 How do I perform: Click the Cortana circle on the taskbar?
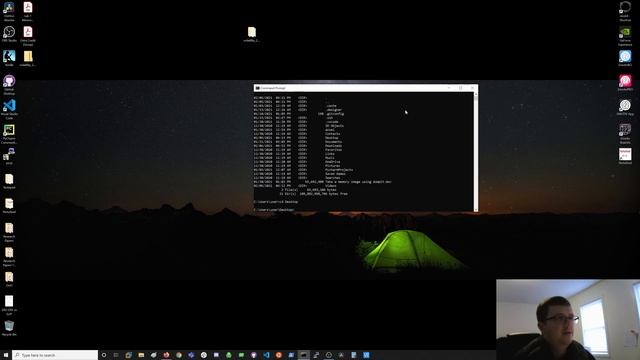pos(104,355)
